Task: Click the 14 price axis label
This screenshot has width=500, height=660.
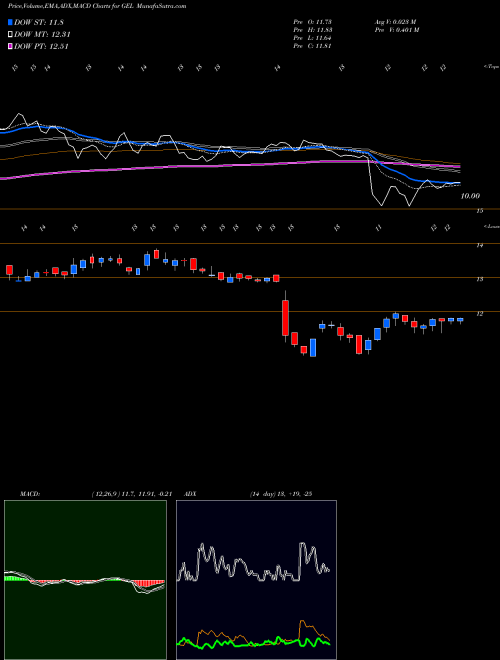Action: [x=479, y=245]
